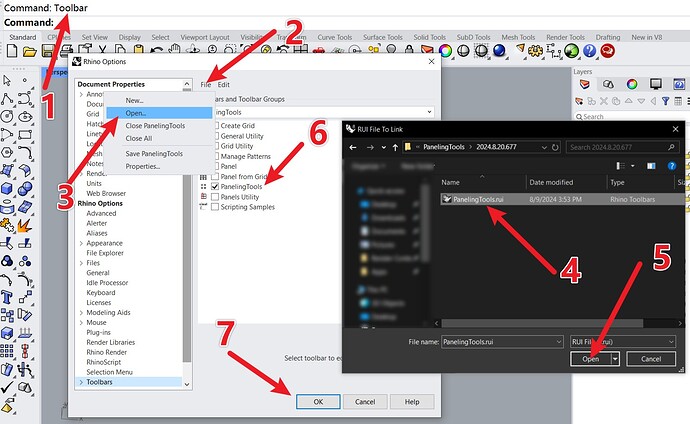Select the Explode tool in left sidebar
Screen dimensions: 690x424
coord(25,225)
